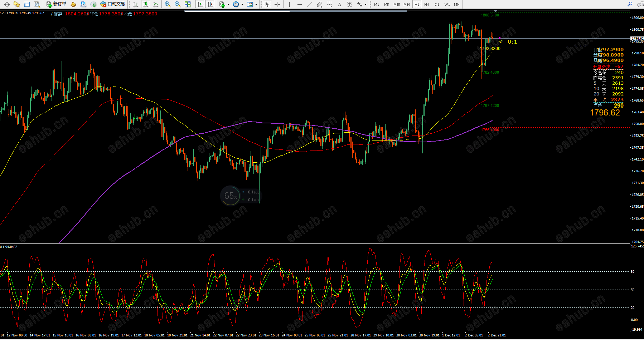Select the Fibonacci retracement tool
Viewport: 644px width, 340px height.
[329, 4]
